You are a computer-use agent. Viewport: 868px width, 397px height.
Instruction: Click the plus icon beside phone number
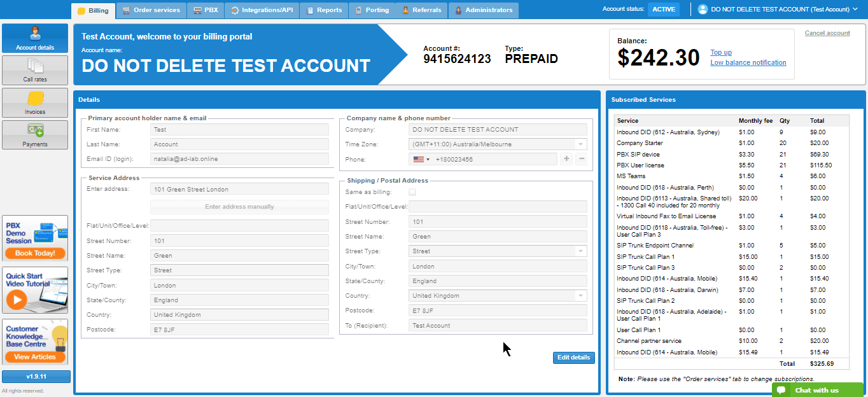click(566, 159)
